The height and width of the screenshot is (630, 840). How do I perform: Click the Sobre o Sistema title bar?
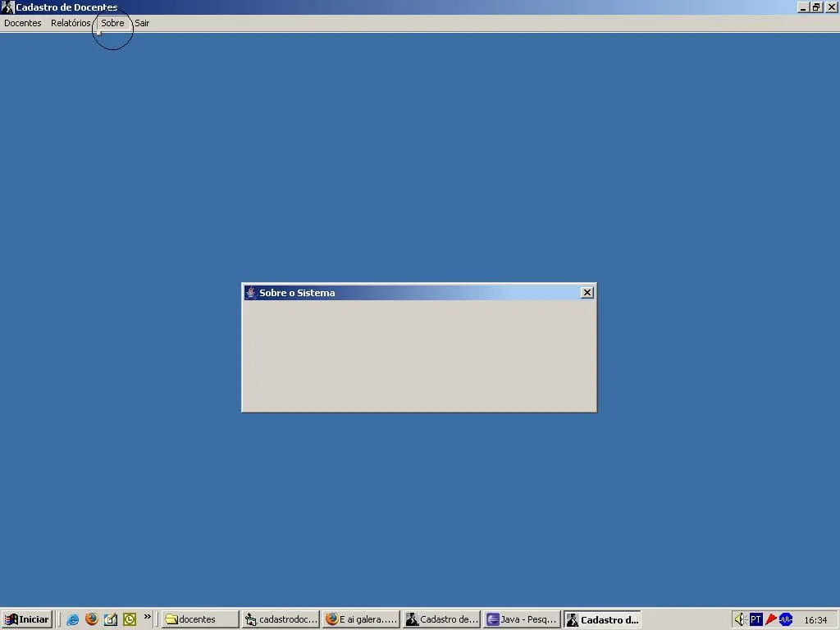[x=419, y=293]
